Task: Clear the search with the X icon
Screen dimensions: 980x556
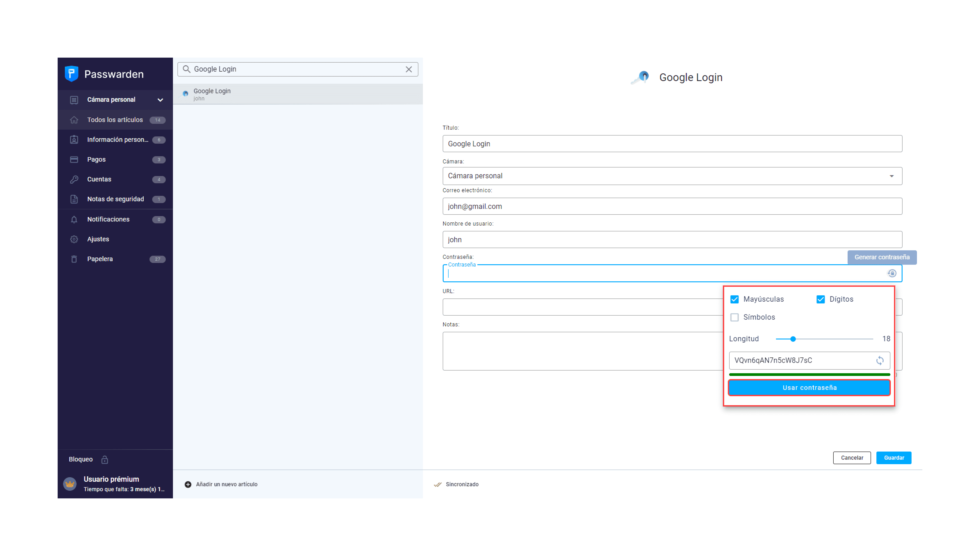Action: click(409, 69)
